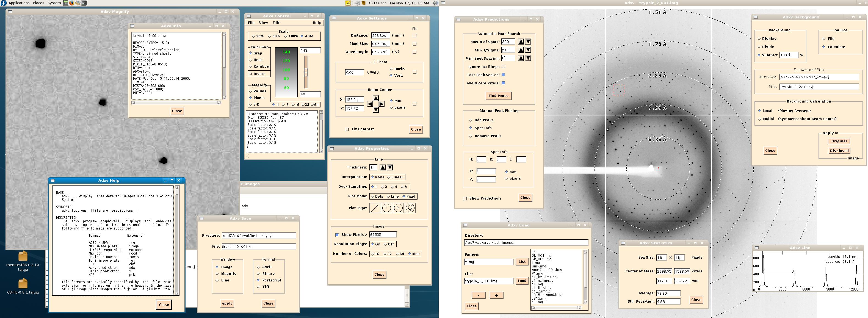
Task: Click the plus button in Adxv Load
Action: tap(496, 295)
